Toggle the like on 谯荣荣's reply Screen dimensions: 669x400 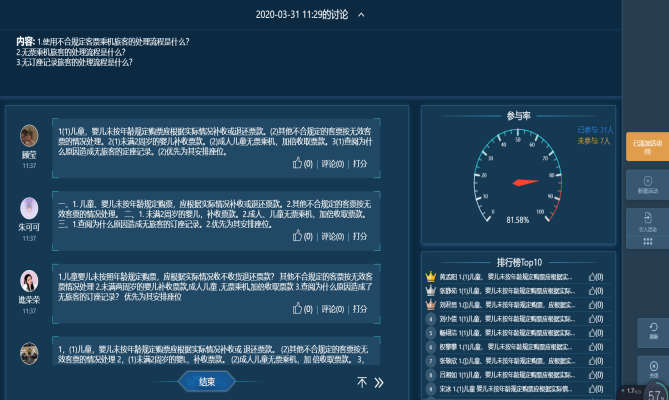coord(297,309)
